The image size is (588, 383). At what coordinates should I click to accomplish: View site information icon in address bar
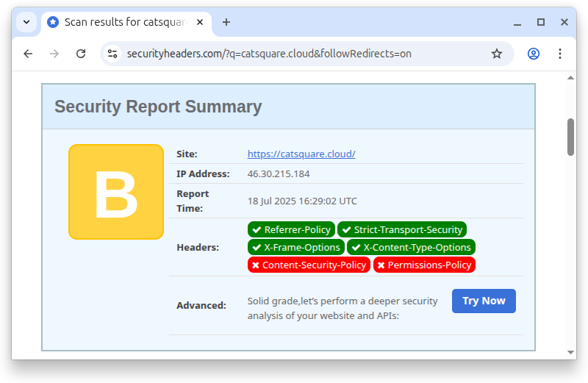pyautogui.click(x=112, y=54)
